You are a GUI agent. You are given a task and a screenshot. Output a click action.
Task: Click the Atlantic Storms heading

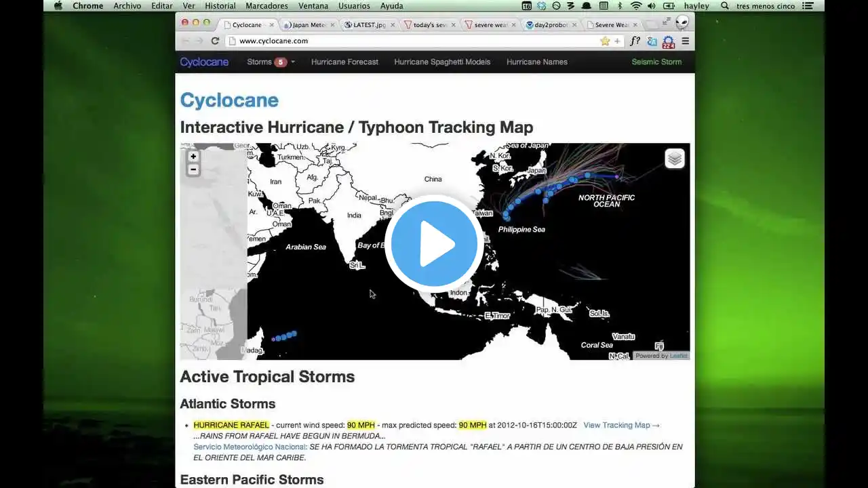point(228,404)
